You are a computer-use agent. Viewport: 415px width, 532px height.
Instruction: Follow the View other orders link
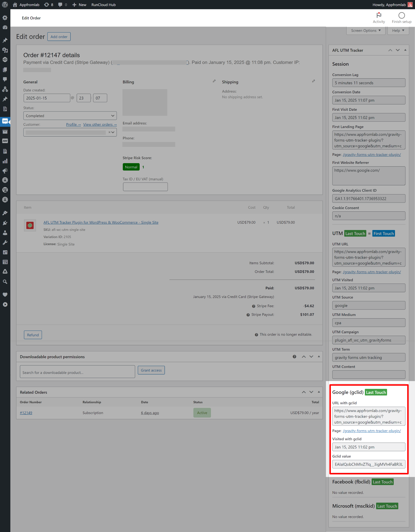100,124
